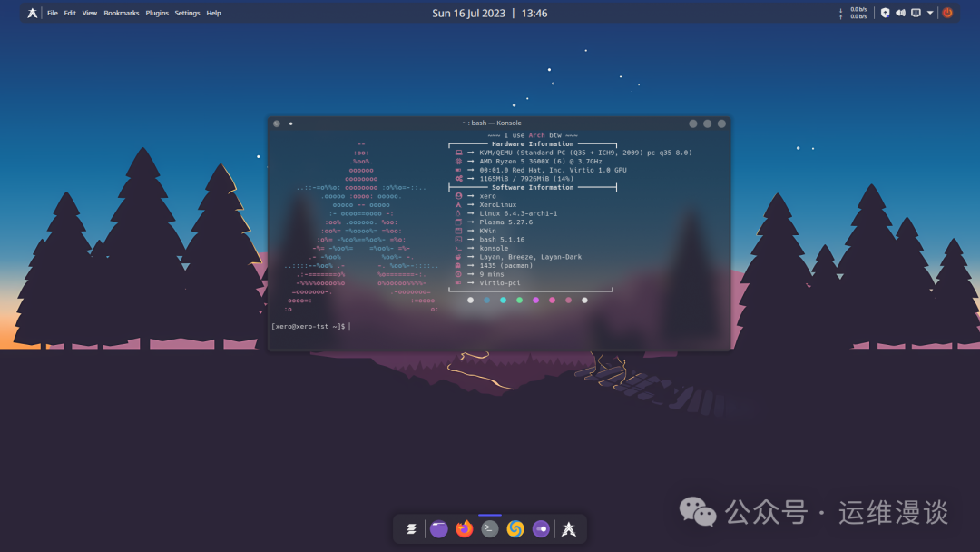Launch Firefox from the dock
Screen dimensions: 980x552
coord(464,528)
